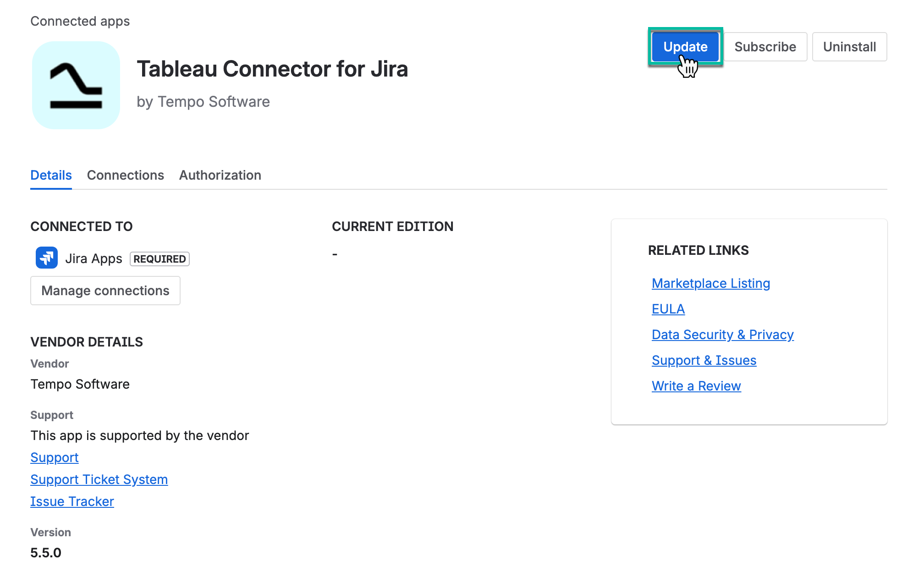Open the Marketplace Listing link
This screenshot has width=924, height=561.
coord(711,283)
